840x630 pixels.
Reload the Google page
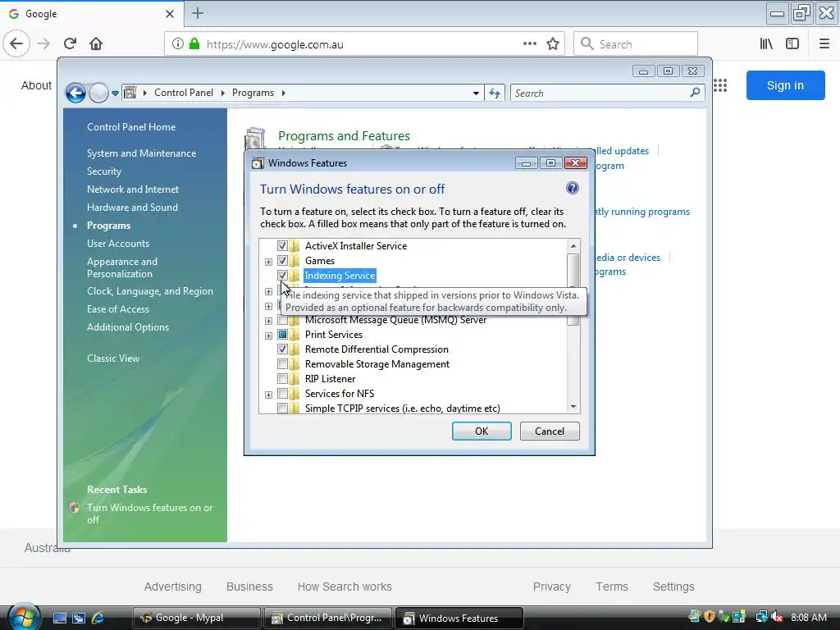click(x=71, y=44)
